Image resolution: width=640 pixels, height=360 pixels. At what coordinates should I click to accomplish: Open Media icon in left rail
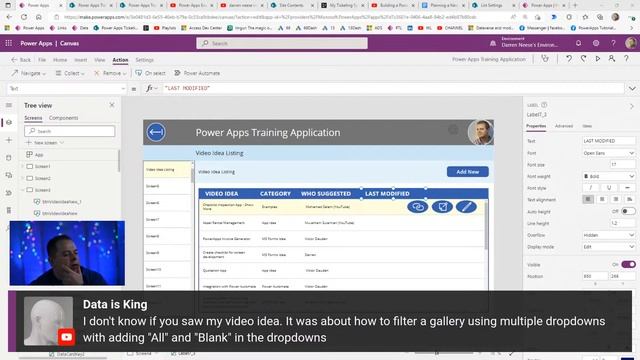point(9,175)
